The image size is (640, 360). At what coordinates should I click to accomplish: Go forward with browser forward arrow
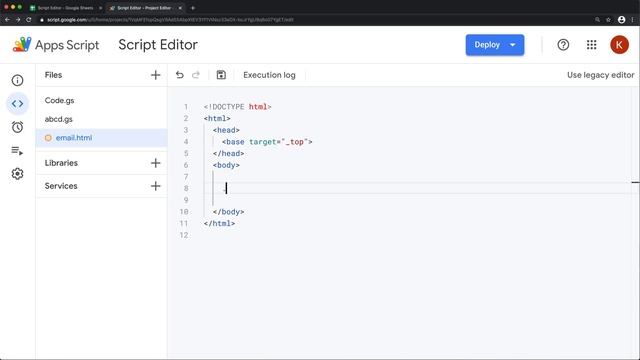(x=18, y=20)
